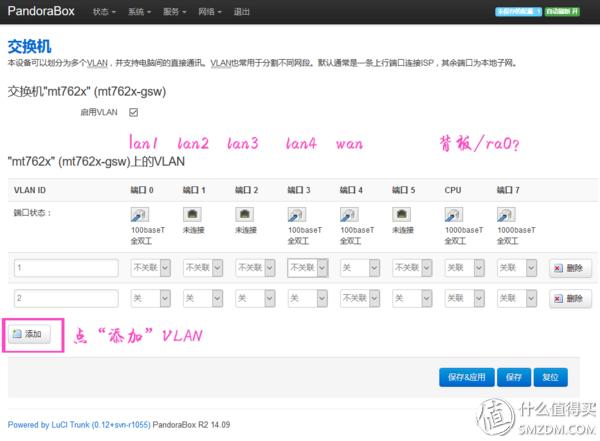Click the port 1 disconnected icon
This screenshot has width=600, height=441.
tap(191, 214)
